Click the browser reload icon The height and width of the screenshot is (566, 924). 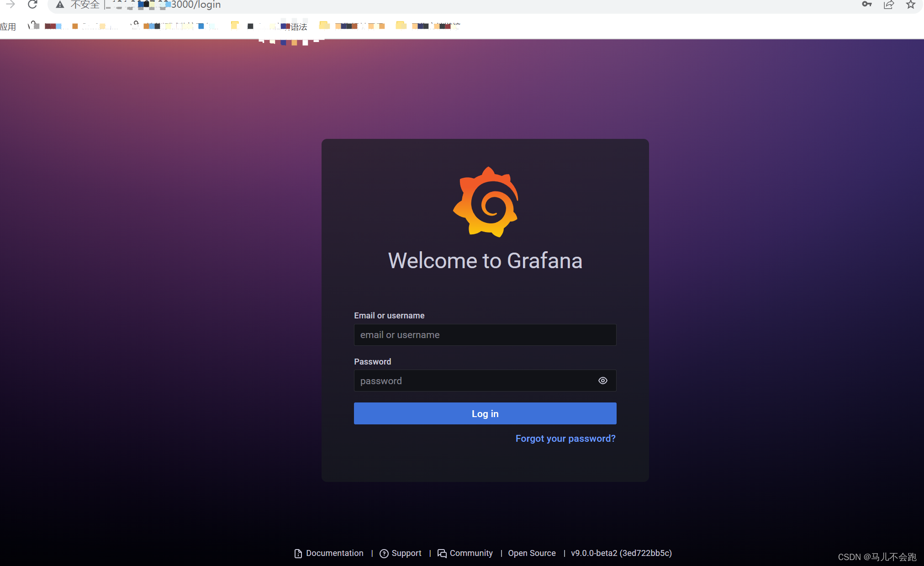tap(32, 5)
